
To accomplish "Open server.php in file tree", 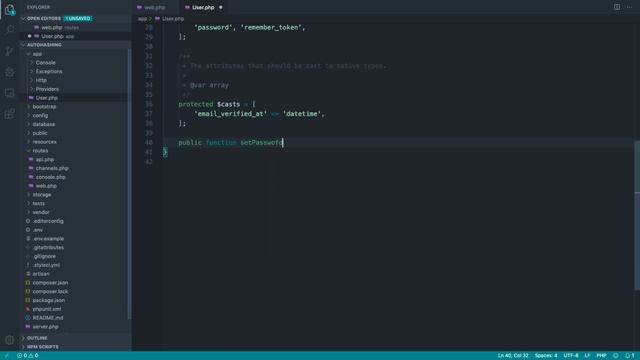I will [76, 327].
